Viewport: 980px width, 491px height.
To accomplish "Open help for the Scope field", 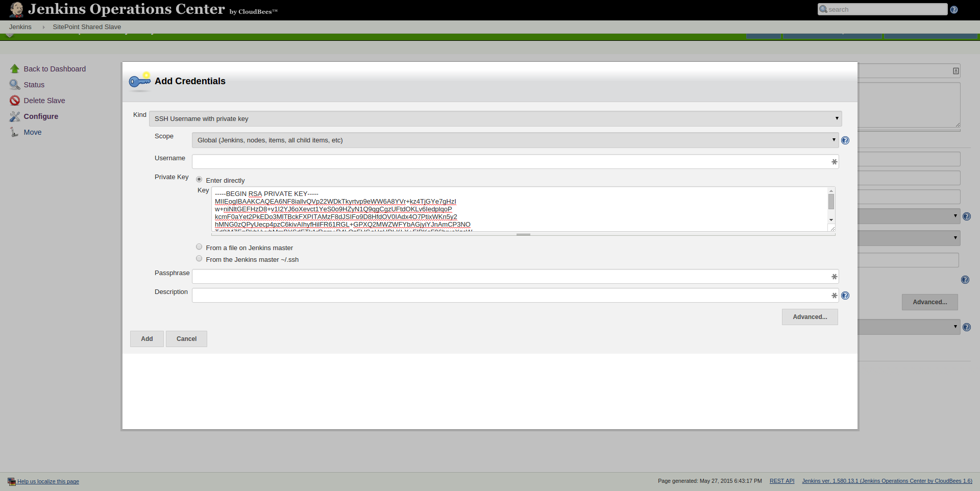I will point(845,140).
